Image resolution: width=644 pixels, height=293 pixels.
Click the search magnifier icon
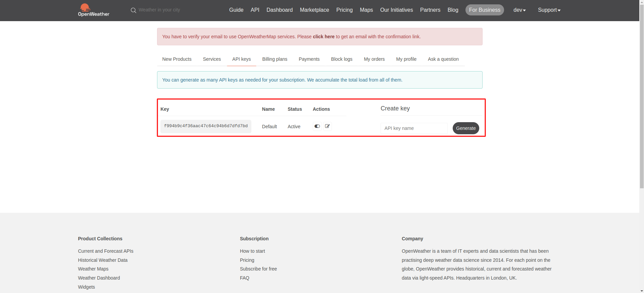coord(133,10)
